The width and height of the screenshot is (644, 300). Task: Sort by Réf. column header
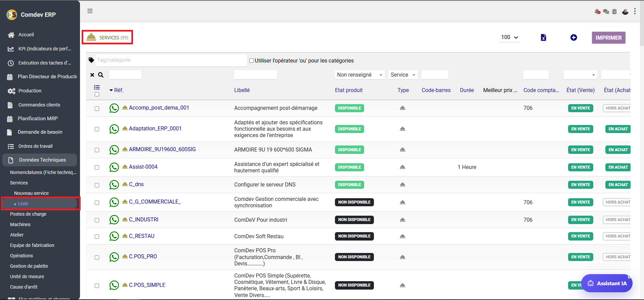[x=119, y=90]
